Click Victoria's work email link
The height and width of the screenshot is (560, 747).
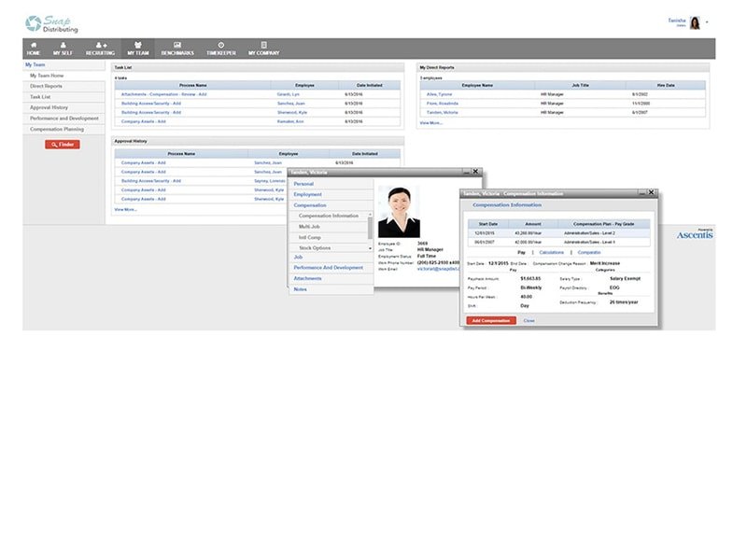438,269
